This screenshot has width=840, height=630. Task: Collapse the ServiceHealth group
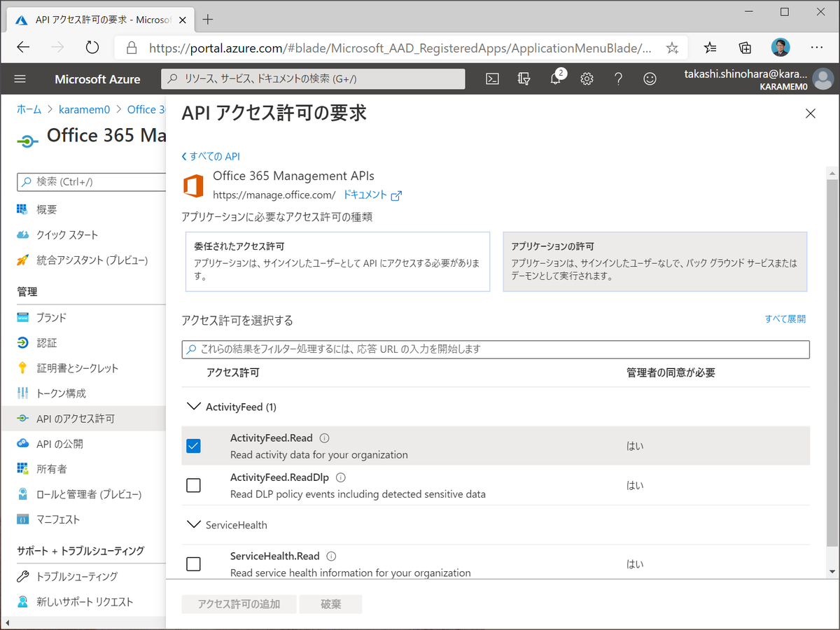(193, 525)
